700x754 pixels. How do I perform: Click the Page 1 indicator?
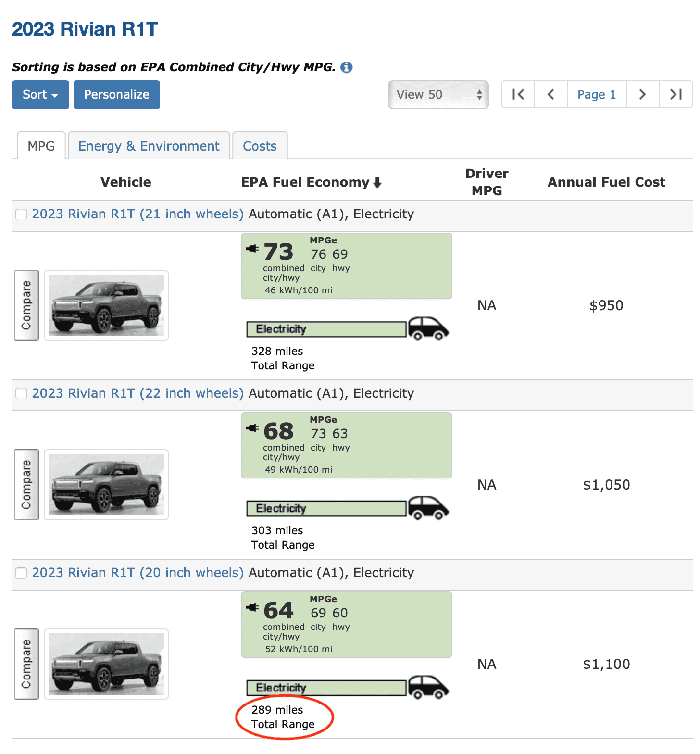(x=597, y=94)
